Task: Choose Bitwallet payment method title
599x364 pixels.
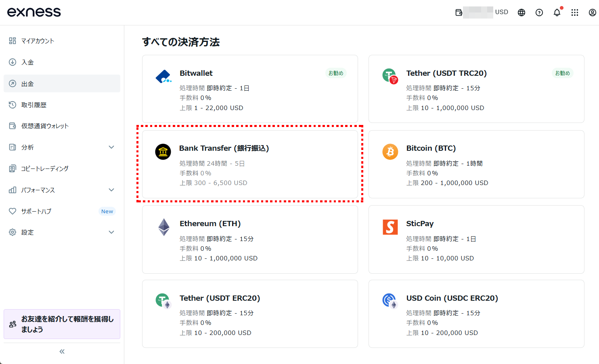Action: (x=196, y=73)
